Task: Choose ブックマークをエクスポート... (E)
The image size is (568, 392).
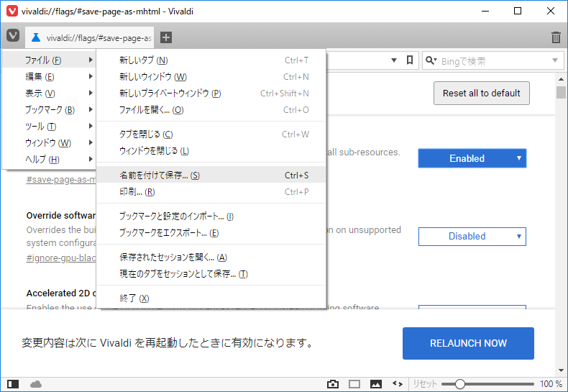Action: pos(211,233)
